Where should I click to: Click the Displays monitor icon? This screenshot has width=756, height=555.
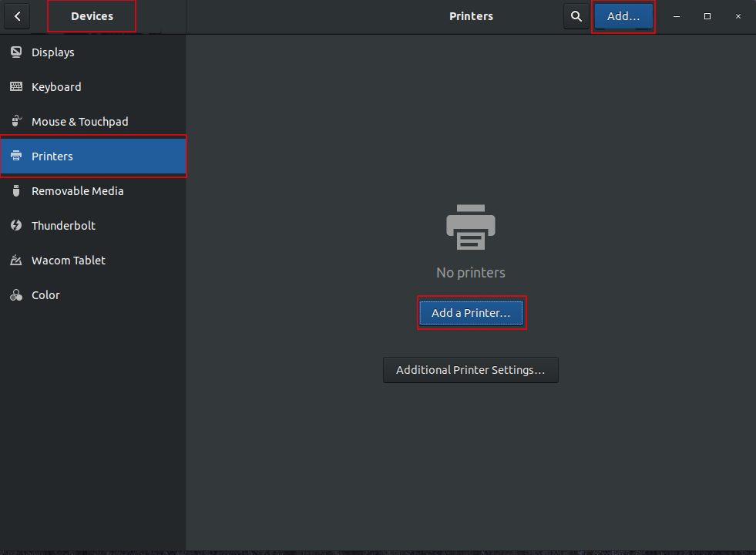click(x=16, y=52)
